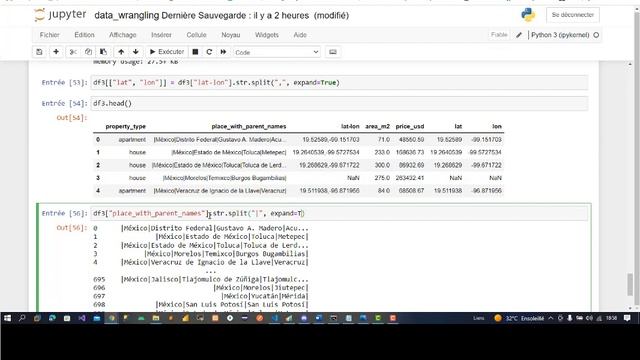This screenshot has height=360, width=640.
Task: Click the property_type column header
Action: click(125, 127)
